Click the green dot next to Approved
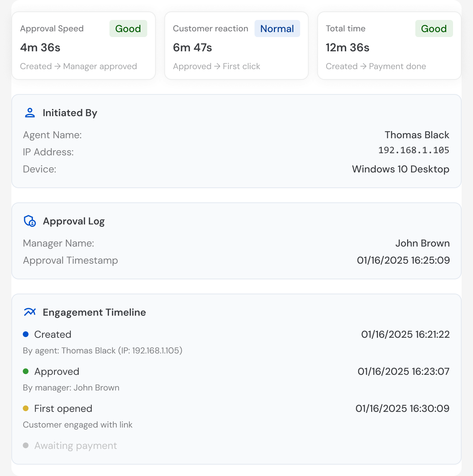This screenshot has width=473, height=476. [x=26, y=371]
